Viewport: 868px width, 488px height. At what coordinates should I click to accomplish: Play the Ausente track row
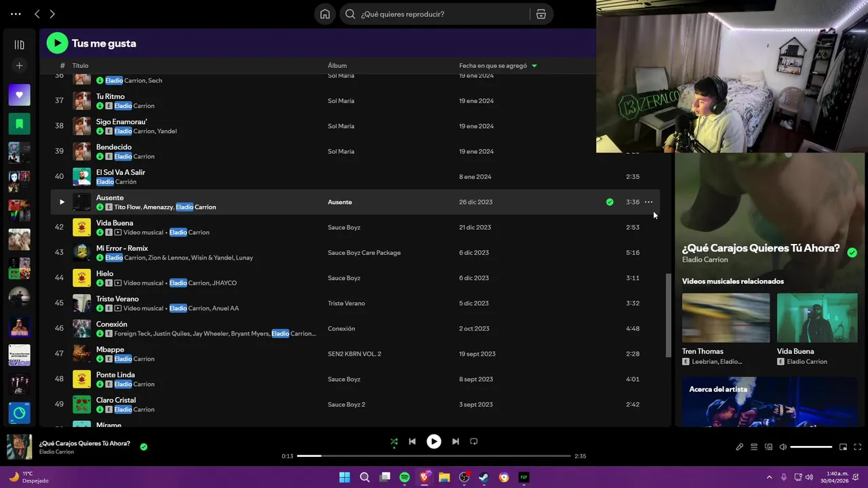[62, 202]
